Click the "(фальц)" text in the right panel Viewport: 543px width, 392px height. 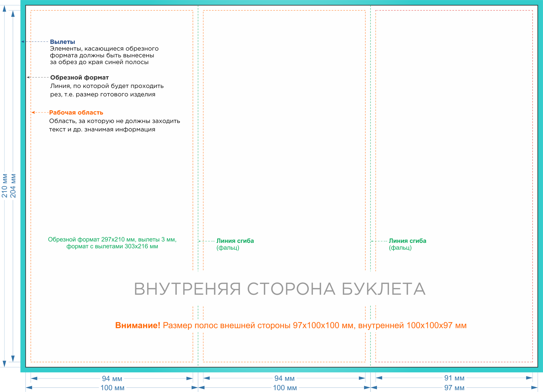tap(400, 248)
